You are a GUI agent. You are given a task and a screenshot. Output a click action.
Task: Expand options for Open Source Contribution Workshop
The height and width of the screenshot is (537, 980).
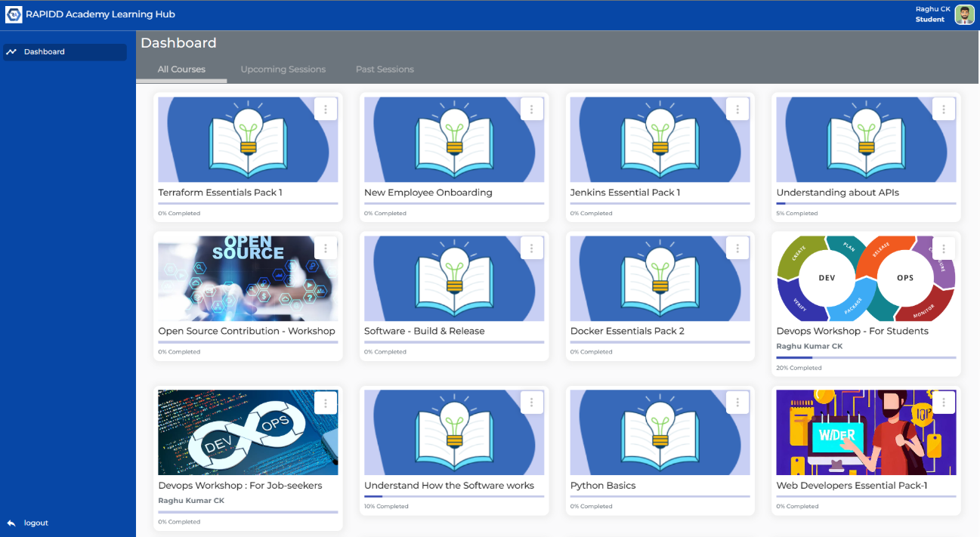(326, 248)
